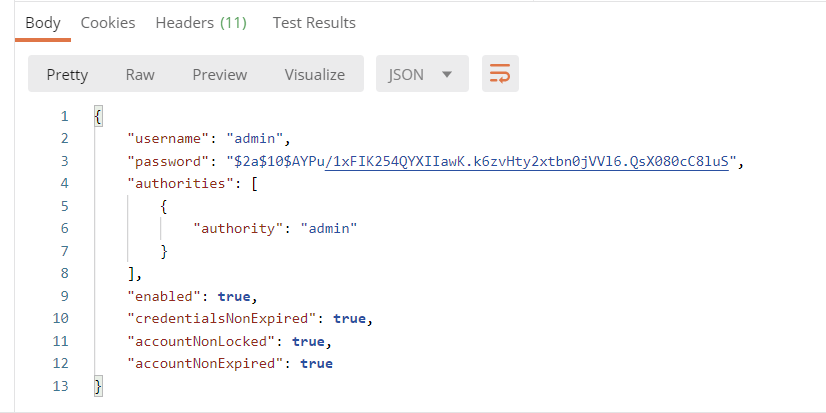Select the Pretty view mode
This screenshot has width=826, height=413.
point(67,75)
